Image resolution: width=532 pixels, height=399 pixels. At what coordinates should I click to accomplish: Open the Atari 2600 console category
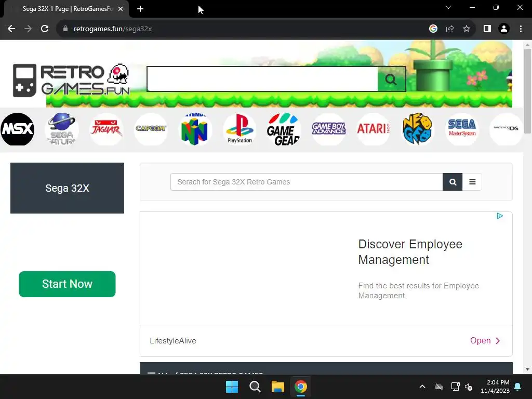click(373, 129)
